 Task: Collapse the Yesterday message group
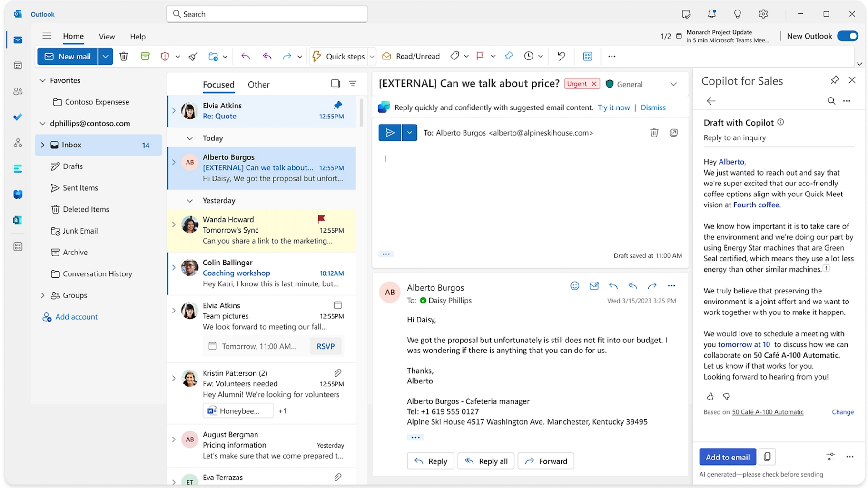[190, 200]
